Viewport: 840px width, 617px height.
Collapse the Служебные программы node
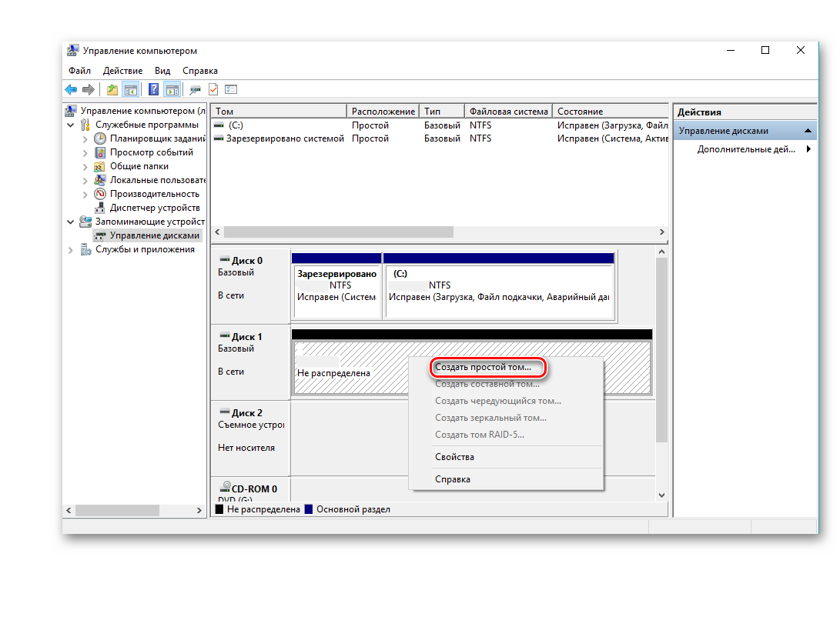tap(71, 125)
